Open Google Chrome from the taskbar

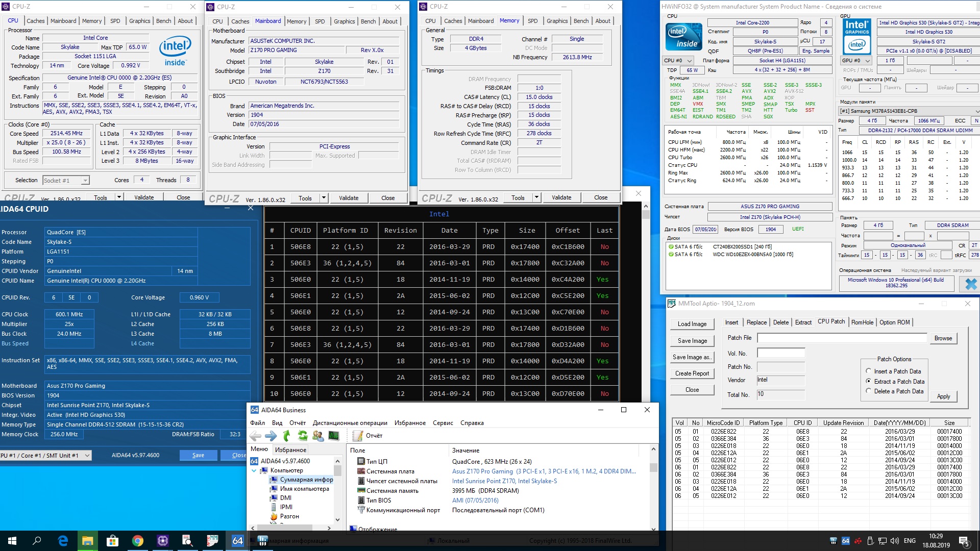(x=137, y=541)
